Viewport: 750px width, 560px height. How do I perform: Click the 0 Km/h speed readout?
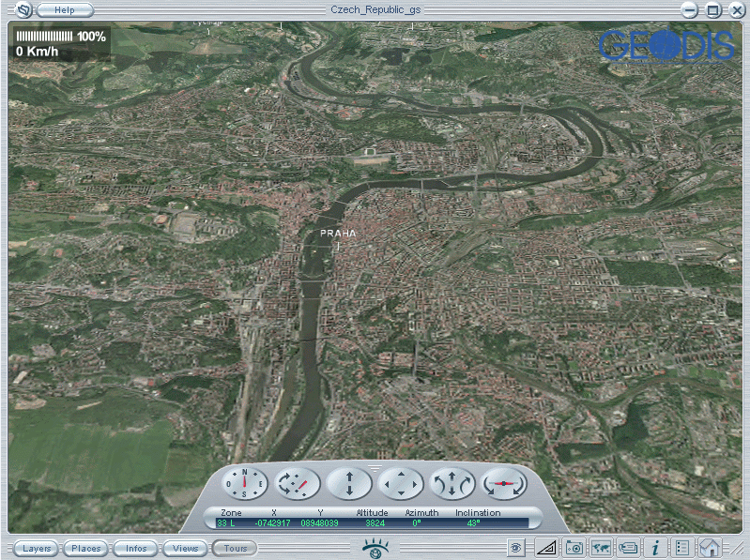(x=37, y=52)
